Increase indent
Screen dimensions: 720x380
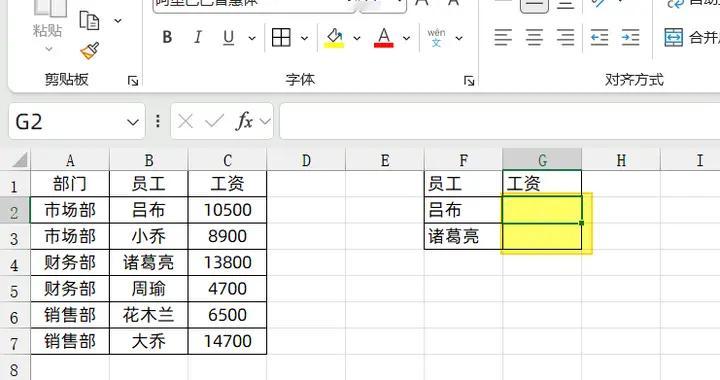[x=630, y=37]
